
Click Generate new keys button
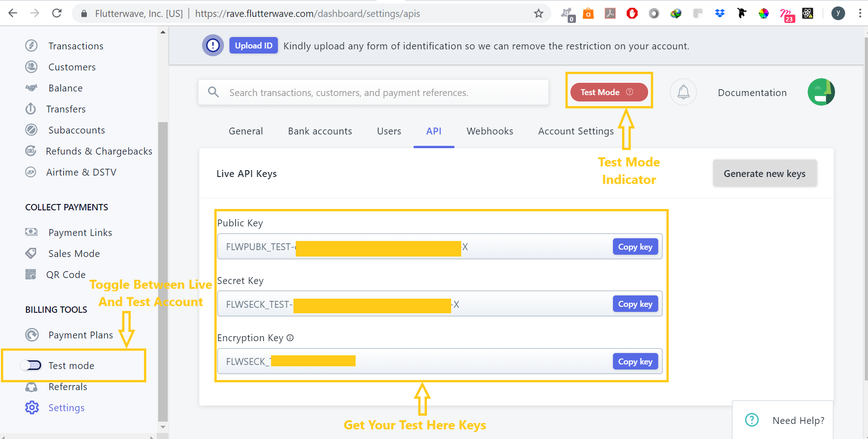(765, 173)
